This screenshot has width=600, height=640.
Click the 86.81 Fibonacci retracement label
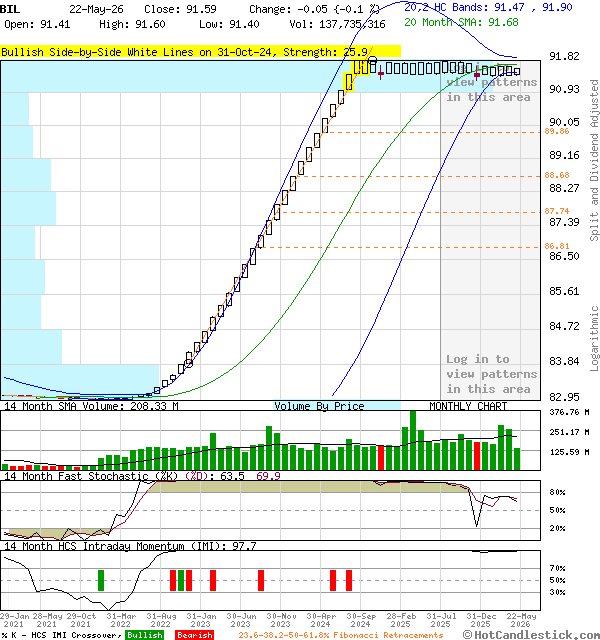(x=557, y=246)
